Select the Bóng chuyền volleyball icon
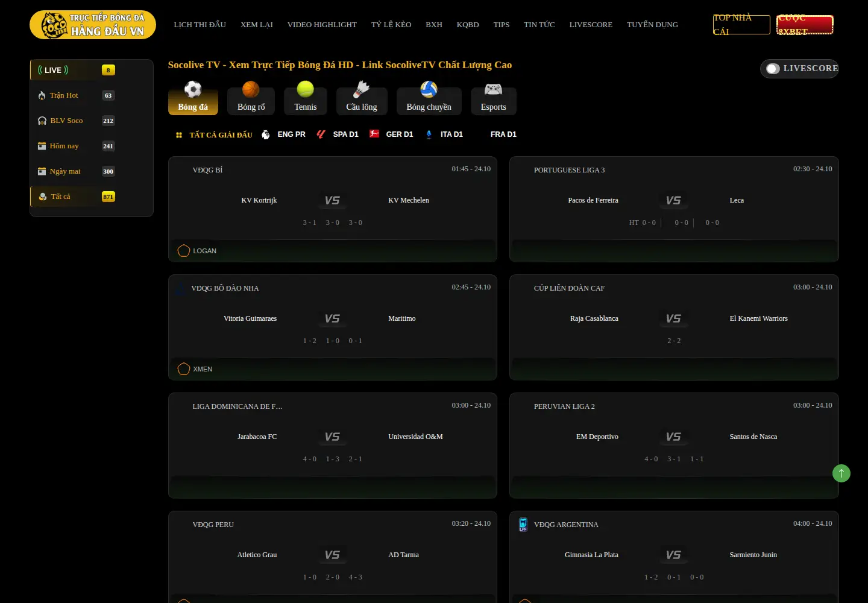This screenshot has height=603, width=868. 429,90
